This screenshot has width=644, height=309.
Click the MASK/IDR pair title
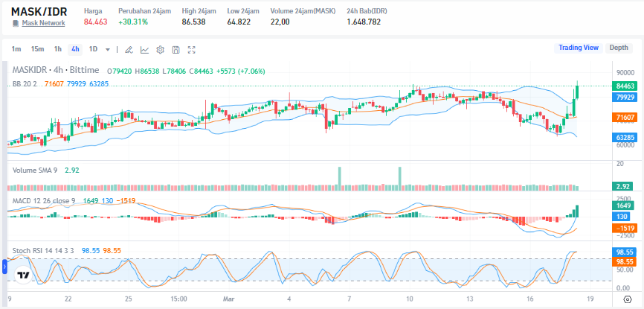coord(39,11)
